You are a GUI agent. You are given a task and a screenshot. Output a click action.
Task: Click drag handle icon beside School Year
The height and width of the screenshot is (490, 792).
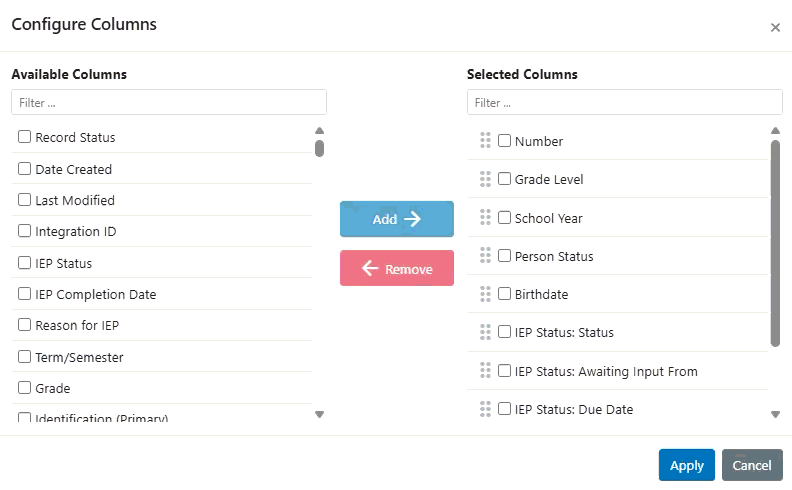485,218
